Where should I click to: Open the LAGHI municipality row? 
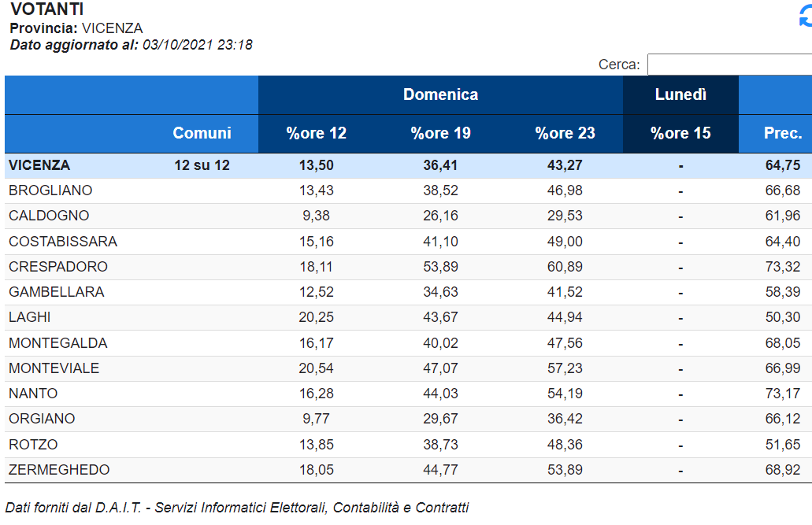(408, 317)
